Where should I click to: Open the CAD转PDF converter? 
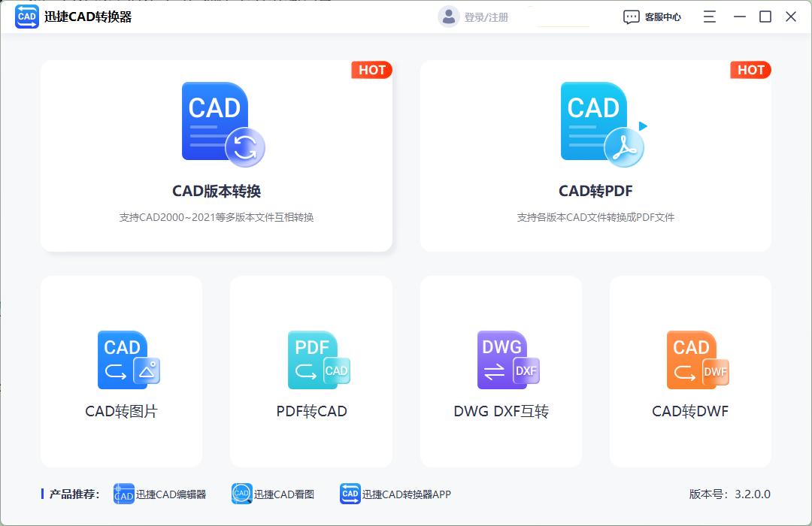[595, 156]
